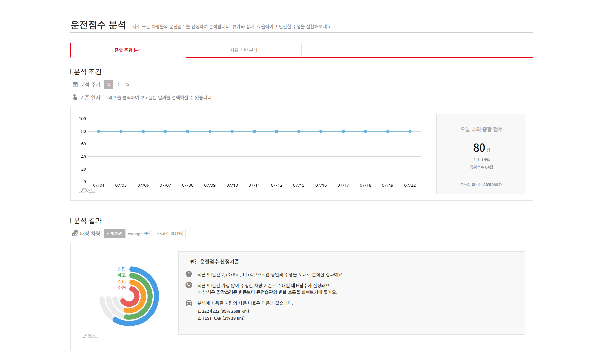
Task: Filter results by woong (99%) vehicle
Action: tap(139, 233)
